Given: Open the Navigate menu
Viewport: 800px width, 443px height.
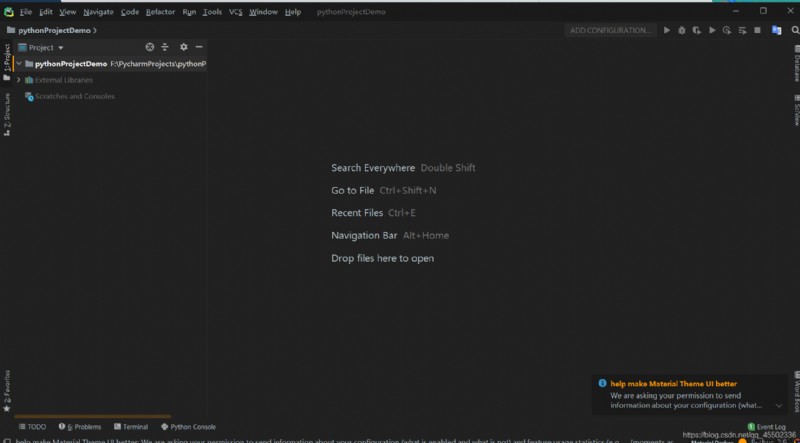Looking at the screenshot, I should (98, 12).
